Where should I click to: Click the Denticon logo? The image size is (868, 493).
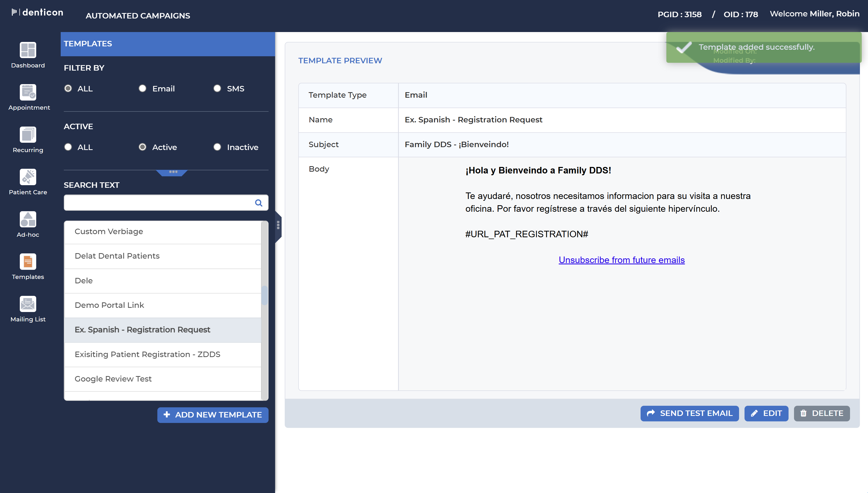coord(37,13)
